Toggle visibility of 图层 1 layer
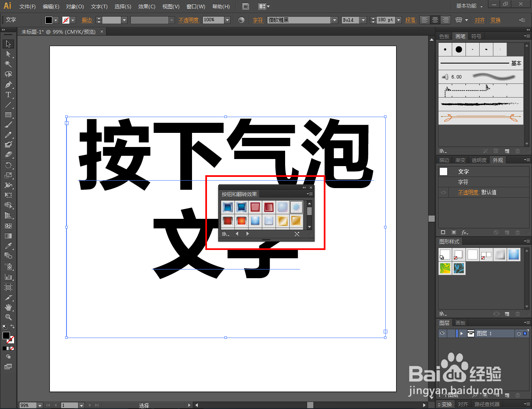Image resolution: width=532 pixels, height=409 pixels. pyautogui.click(x=442, y=333)
